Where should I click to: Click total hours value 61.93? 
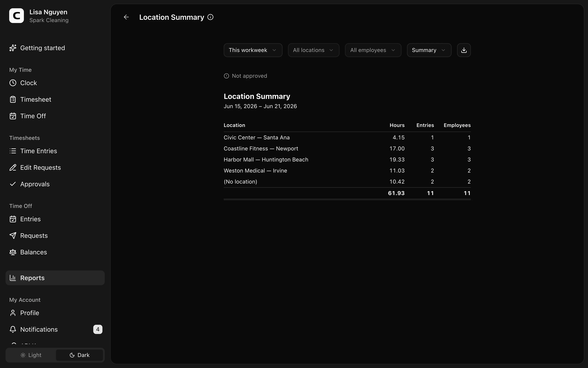[x=396, y=193]
